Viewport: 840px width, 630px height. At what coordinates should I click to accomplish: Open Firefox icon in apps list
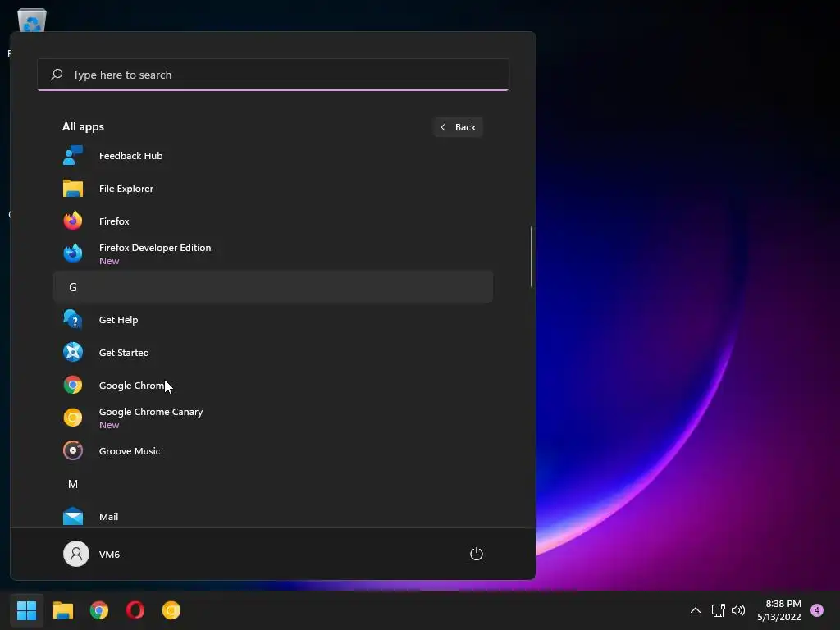click(73, 221)
